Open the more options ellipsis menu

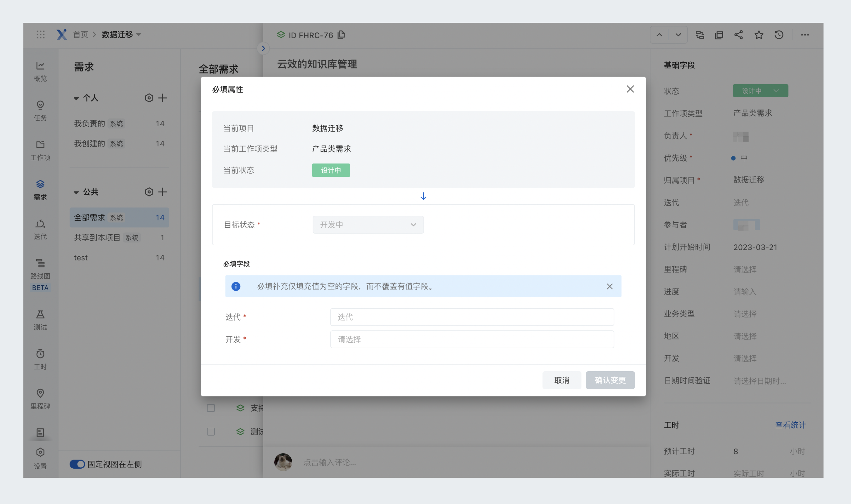coord(805,34)
